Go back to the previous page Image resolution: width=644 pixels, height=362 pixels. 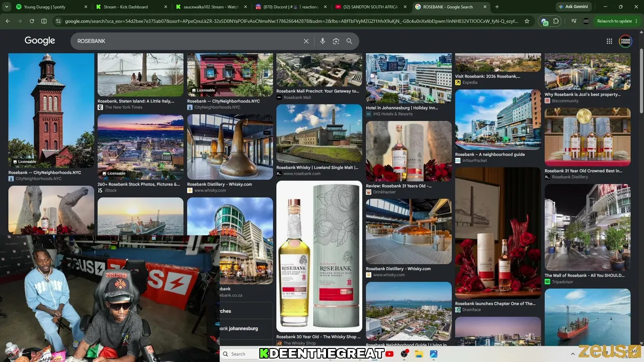(x=8, y=21)
